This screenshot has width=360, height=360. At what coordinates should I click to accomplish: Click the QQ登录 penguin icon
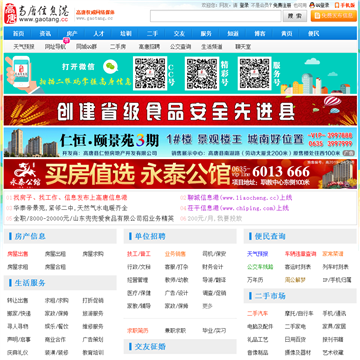(x=312, y=5)
